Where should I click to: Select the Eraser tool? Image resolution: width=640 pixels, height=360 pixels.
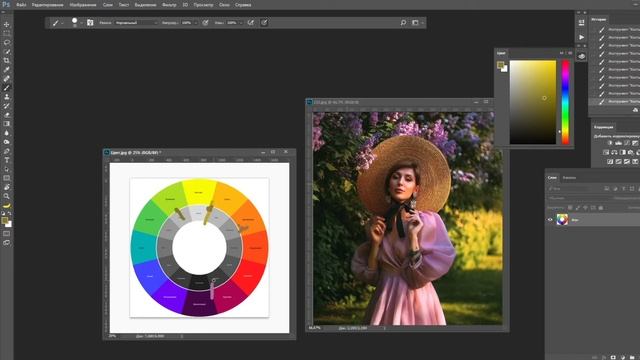point(7,115)
